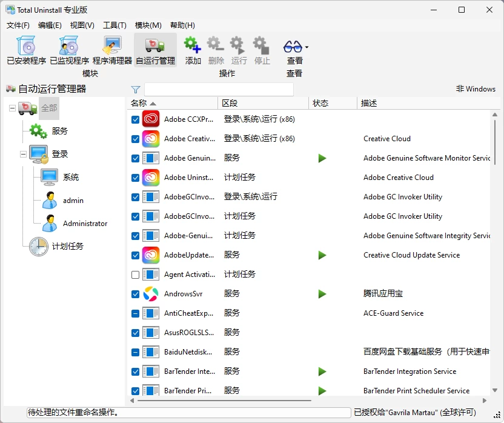Click the Adobe Genuin... service icon
The image size is (504, 423).
(x=151, y=158)
